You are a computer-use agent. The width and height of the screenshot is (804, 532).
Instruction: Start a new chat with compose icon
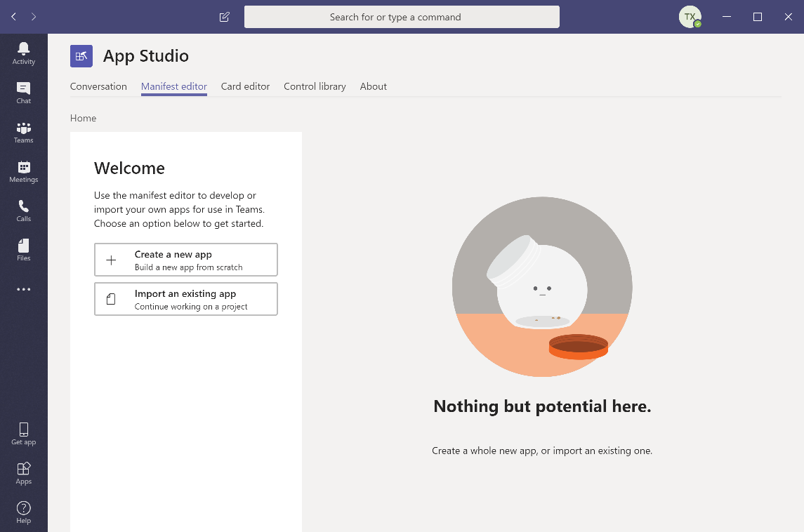click(x=224, y=17)
